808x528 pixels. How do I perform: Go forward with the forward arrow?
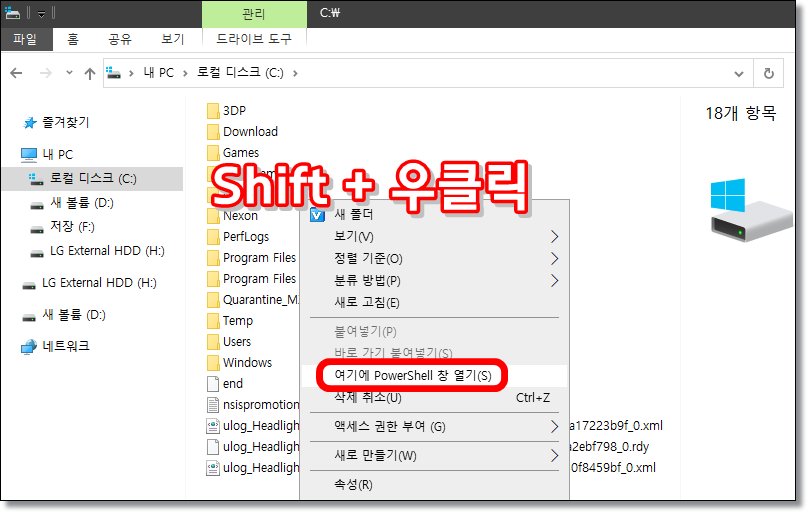pos(46,73)
